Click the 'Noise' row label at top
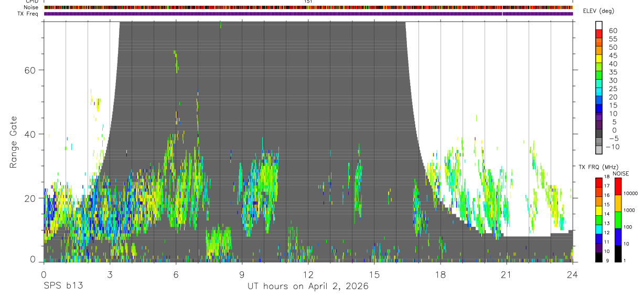644x297 pixels. pos(31,7)
